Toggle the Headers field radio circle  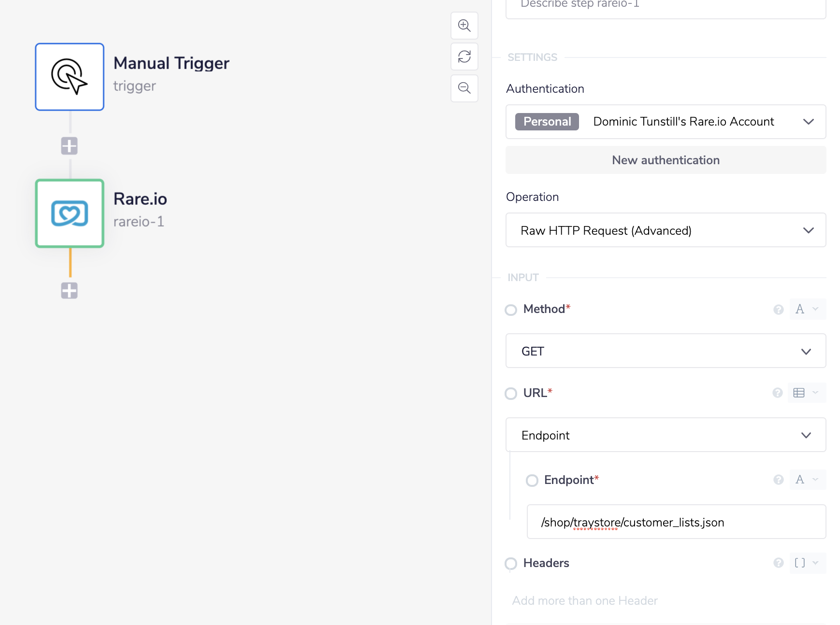tap(511, 564)
